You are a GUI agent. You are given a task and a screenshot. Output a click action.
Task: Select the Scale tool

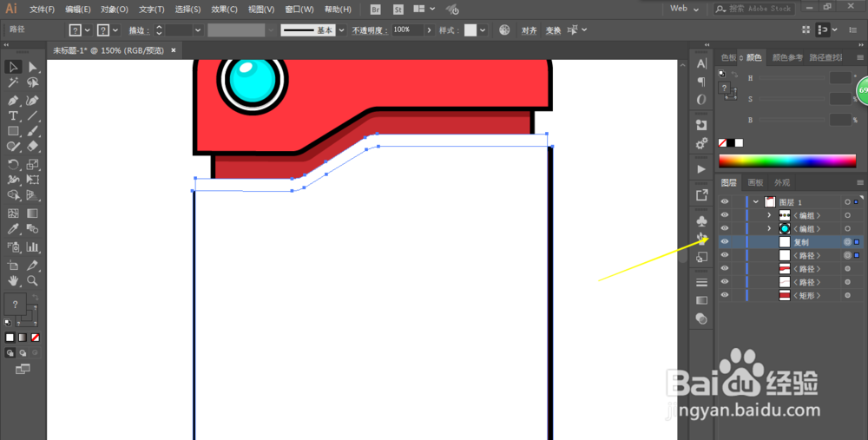(33, 164)
